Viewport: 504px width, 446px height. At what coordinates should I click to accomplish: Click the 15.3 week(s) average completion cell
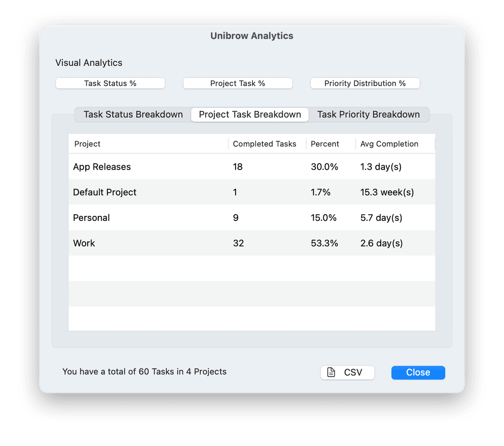pos(387,192)
